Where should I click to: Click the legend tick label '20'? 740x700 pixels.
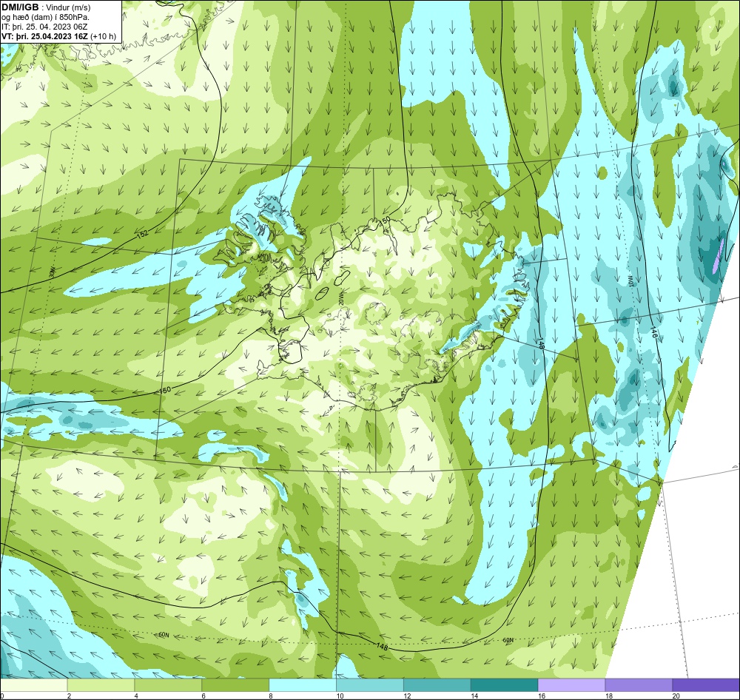tap(676, 696)
